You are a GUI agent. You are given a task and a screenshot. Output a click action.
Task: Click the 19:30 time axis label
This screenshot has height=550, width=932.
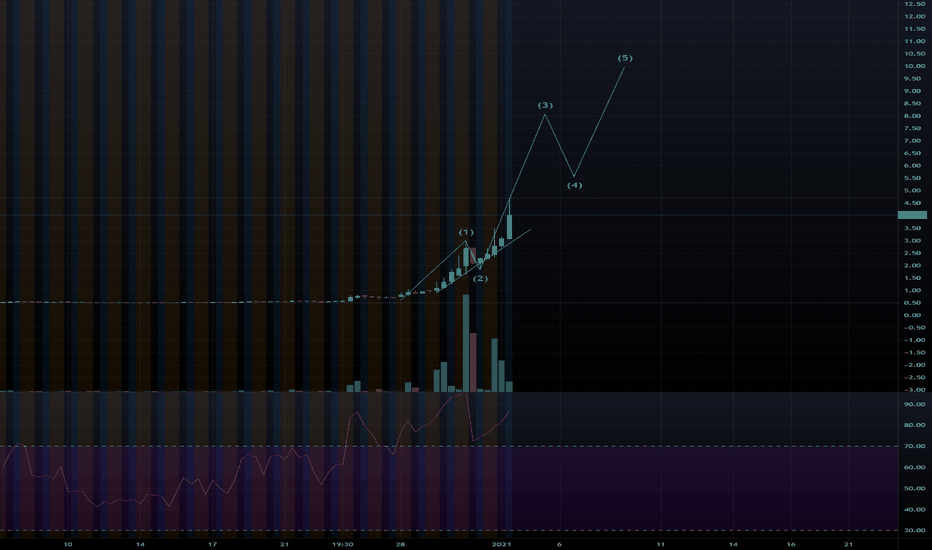coord(343,544)
